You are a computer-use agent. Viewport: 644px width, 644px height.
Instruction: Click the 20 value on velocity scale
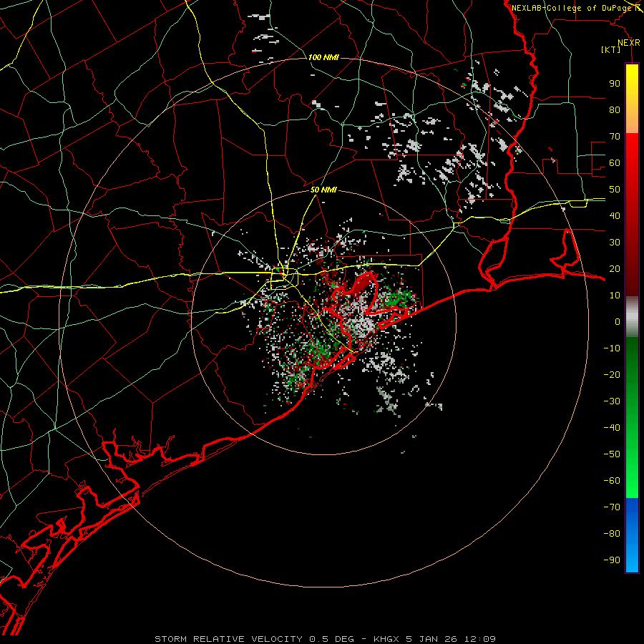615,268
